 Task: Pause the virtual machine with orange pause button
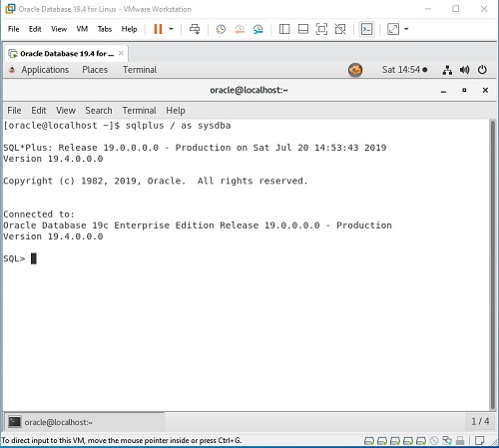coord(158,29)
